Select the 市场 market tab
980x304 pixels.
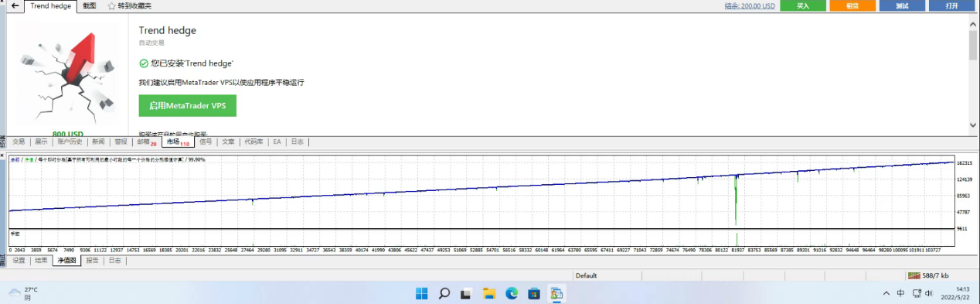[x=178, y=142]
